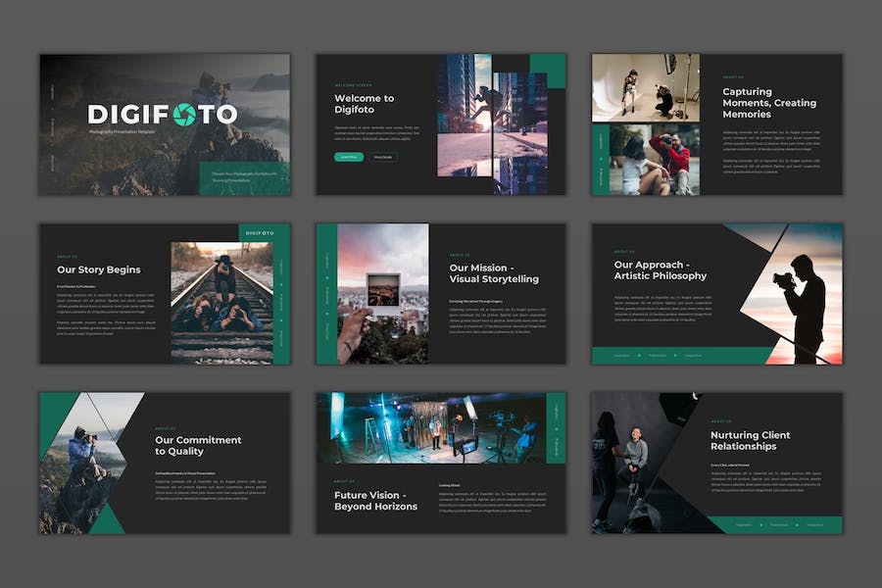This screenshot has height=588, width=882.
Task: Click the outlined button beside the green pill button
Action: click(383, 157)
